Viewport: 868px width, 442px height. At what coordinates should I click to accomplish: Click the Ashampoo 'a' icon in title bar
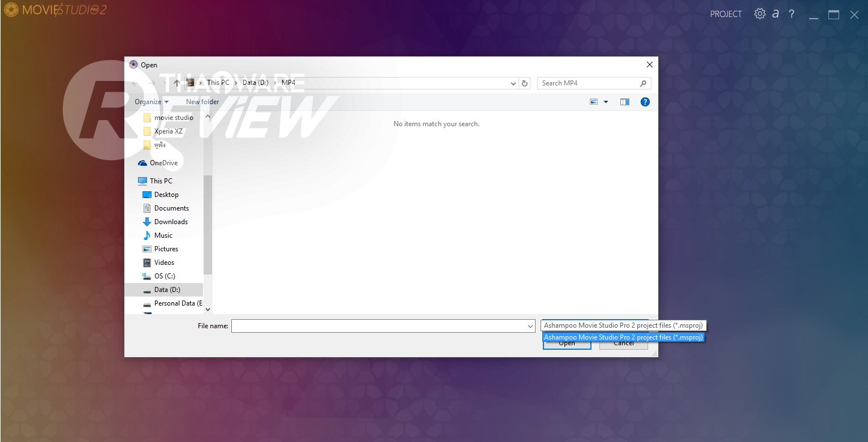(x=776, y=14)
